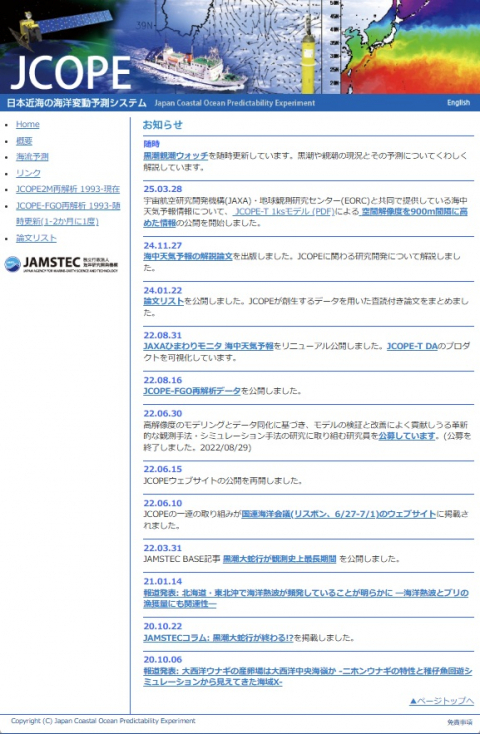The width and height of the screenshot is (480, 734).
Task: Open the 黒潮大蛇行が観測史上最長期間 link
Action: coord(280,559)
